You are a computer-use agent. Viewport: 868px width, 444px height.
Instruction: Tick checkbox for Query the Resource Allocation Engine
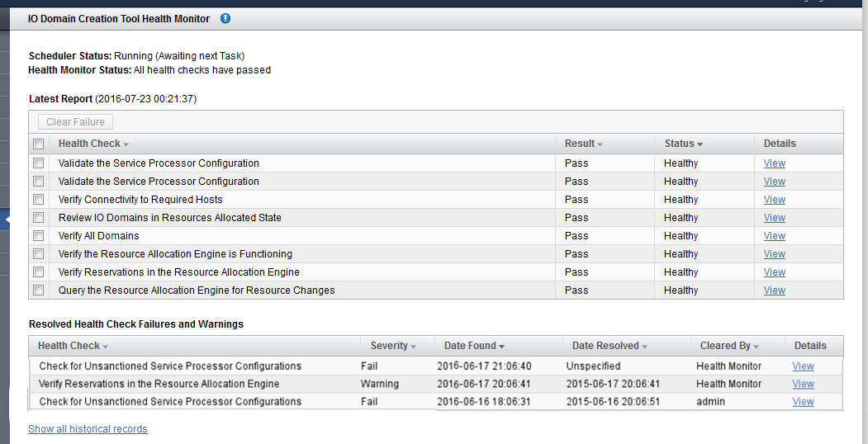38,290
